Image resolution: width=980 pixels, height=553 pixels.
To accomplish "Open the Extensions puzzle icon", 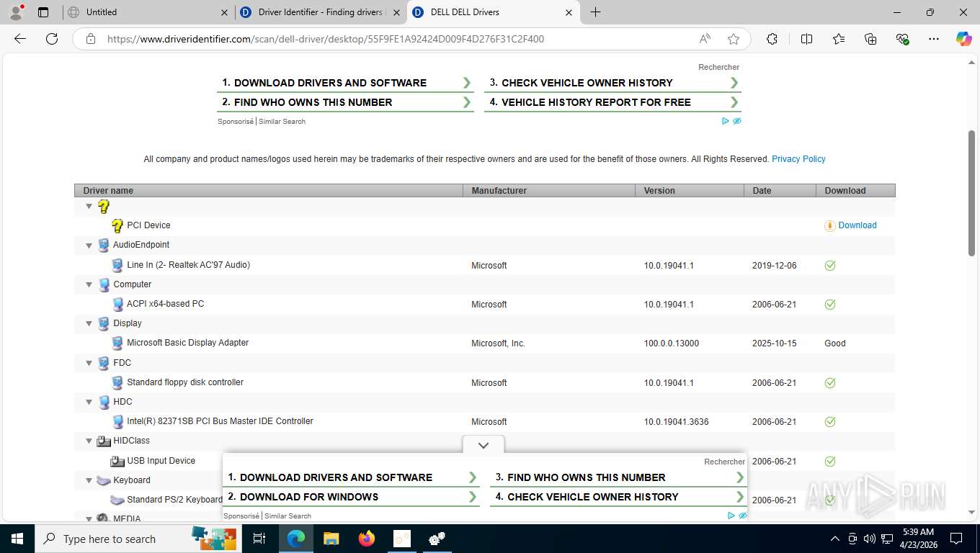I will (772, 39).
